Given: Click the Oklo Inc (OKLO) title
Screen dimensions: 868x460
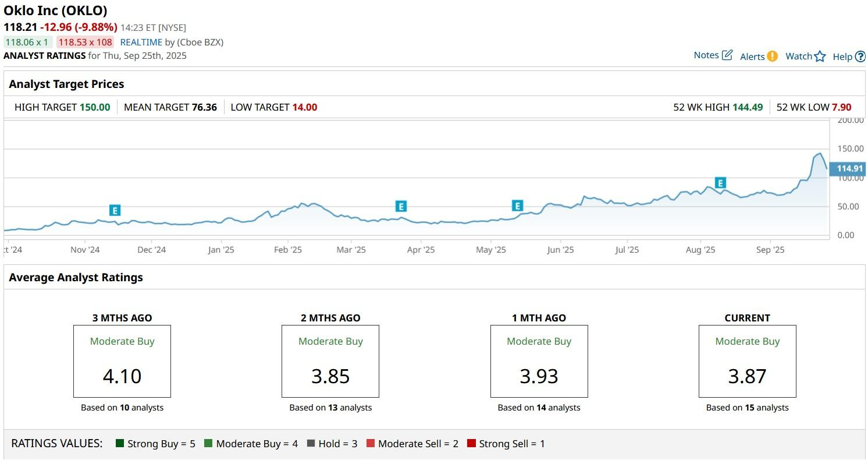Looking at the screenshot, I should (55, 10).
